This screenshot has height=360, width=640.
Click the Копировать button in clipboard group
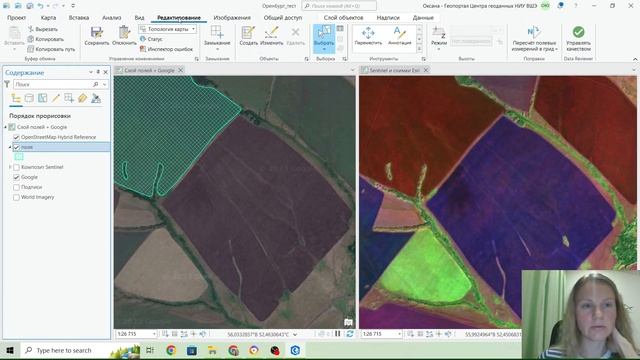click(46, 39)
